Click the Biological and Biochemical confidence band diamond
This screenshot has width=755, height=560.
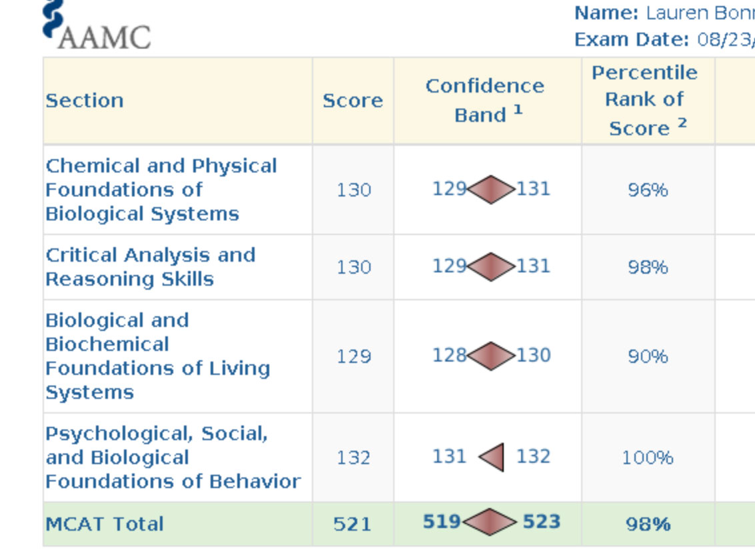tap(491, 356)
